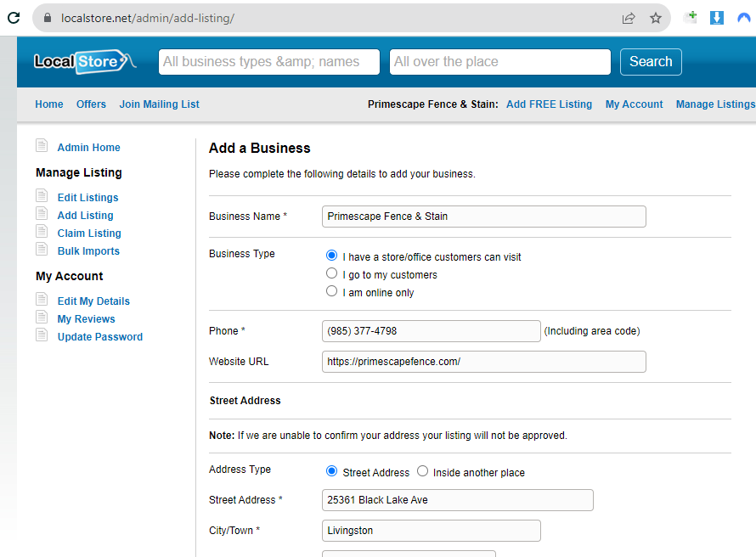Click the page icon beside Edit My Details
Viewport: 756px width, 557px height.
coord(42,299)
